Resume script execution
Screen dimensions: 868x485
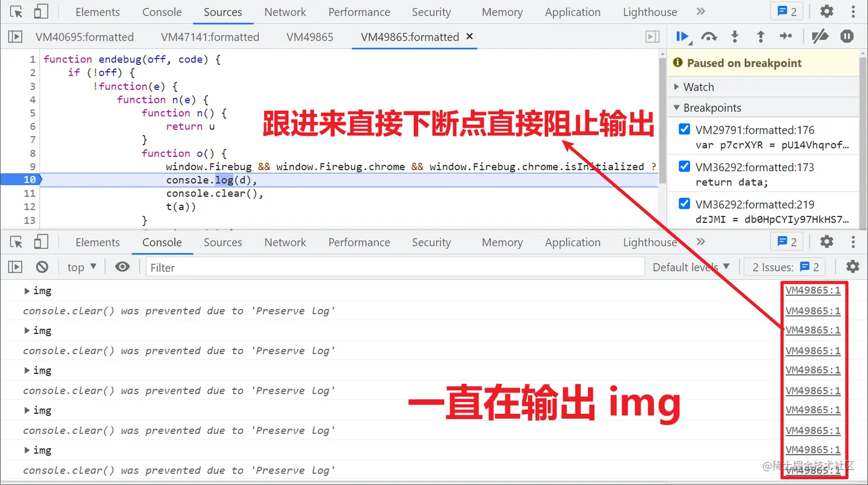click(x=683, y=37)
